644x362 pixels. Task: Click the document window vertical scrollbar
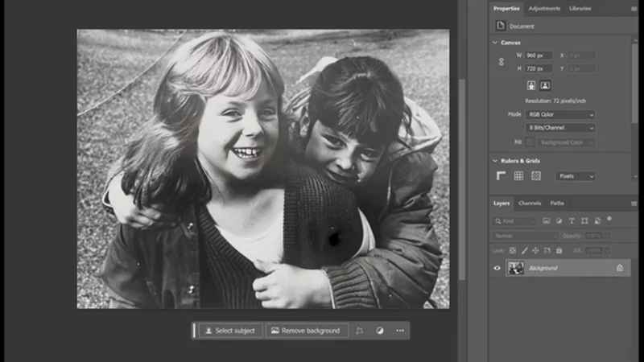(x=462, y=179)
